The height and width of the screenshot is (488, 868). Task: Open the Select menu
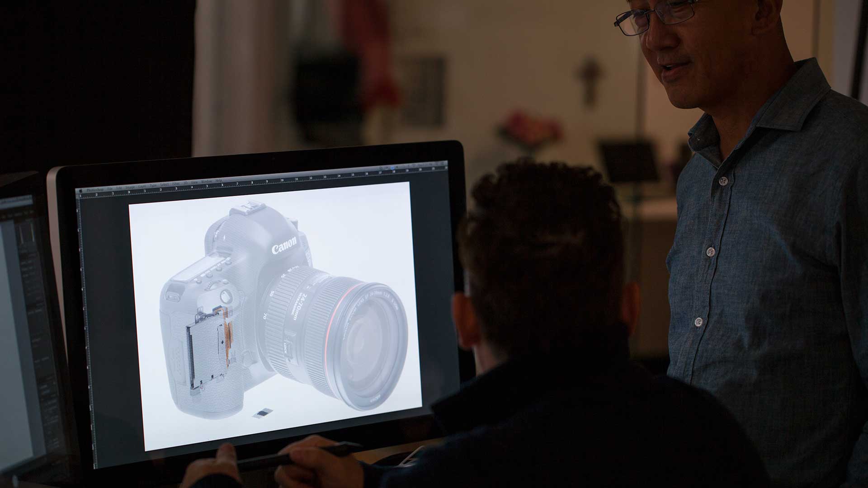point(165,184)
